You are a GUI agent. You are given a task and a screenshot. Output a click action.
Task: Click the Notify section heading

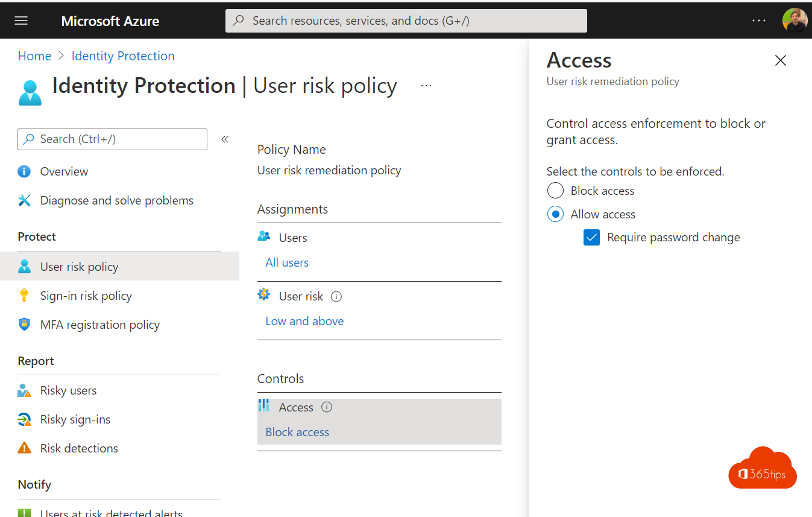[x=34, y=484]
